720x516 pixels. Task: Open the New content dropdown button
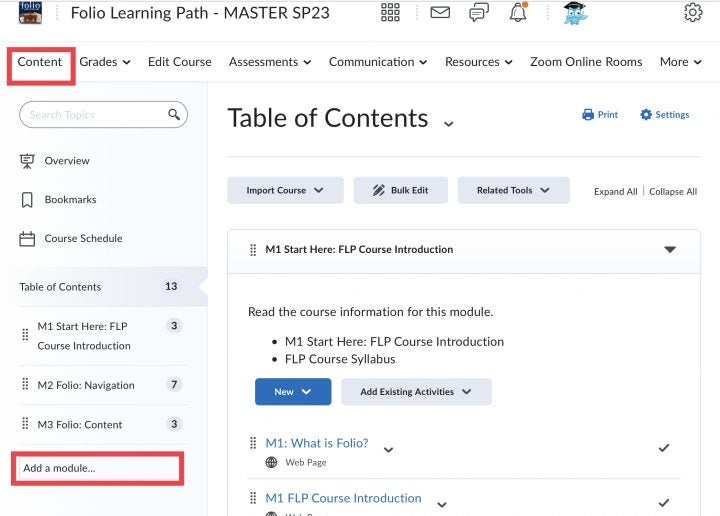pyautogui.click(x=293, y=392)
